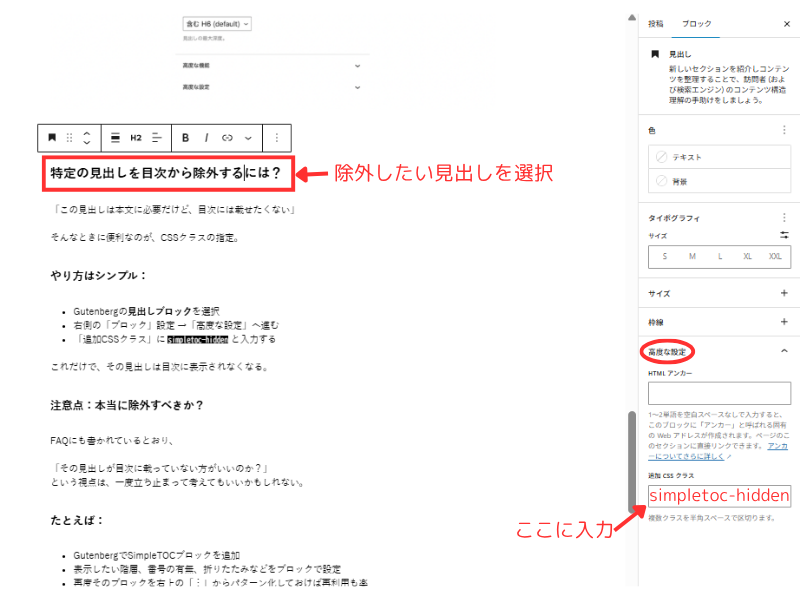Expand the 高度な設定 section in SimpleTOC block

[x=272, y=87]
